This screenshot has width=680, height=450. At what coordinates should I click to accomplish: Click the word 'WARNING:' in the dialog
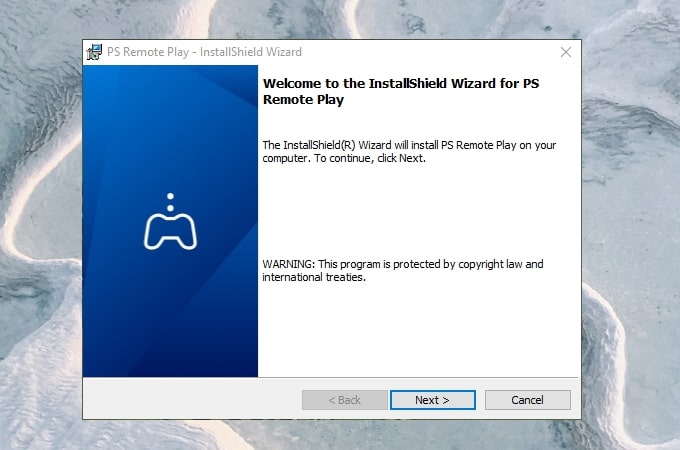288,264
